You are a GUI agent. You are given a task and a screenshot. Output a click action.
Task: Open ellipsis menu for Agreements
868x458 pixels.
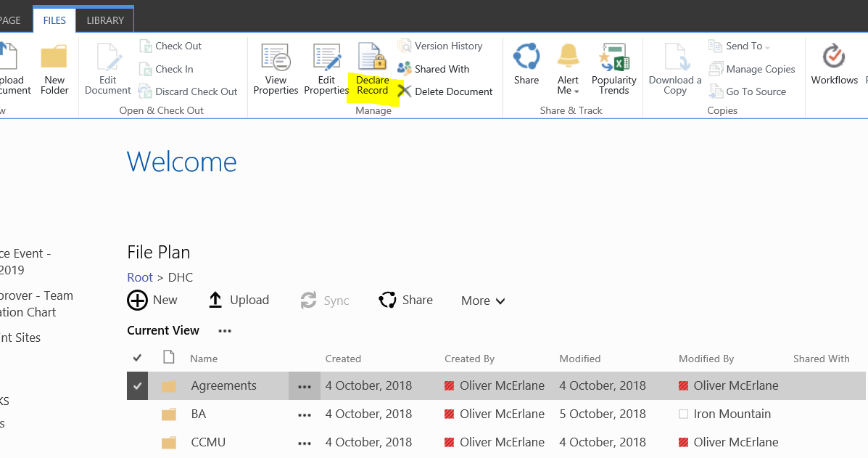tap(305, 387)
